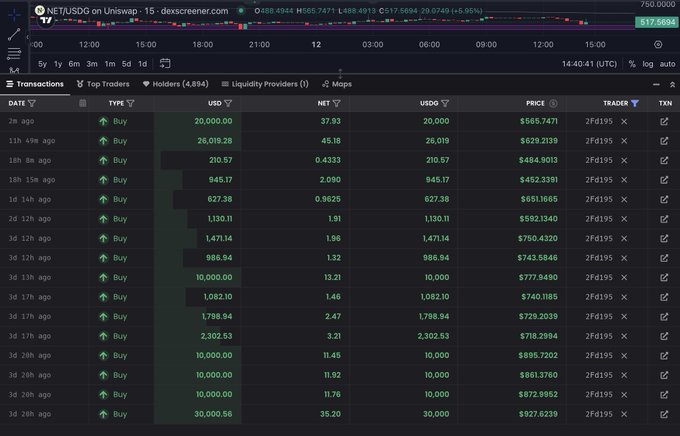Open transaction link for $651.1665 row

[x=664, y=200]
